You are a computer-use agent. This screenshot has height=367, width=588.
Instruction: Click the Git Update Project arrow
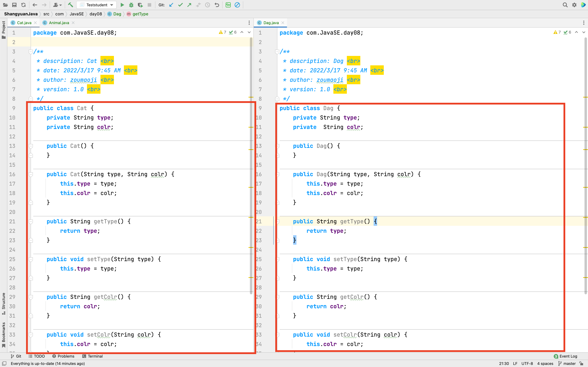click(x=171, y=5)
